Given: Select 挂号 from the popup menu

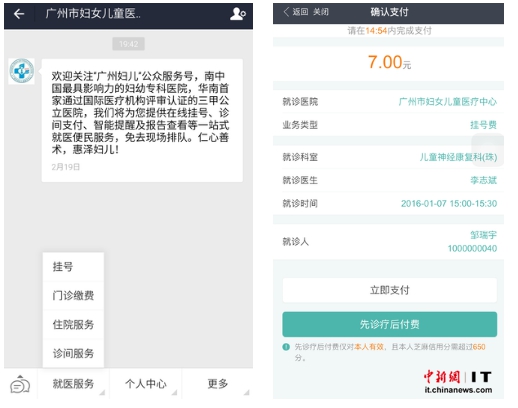Looking at the screenshot, I should 73,267.
